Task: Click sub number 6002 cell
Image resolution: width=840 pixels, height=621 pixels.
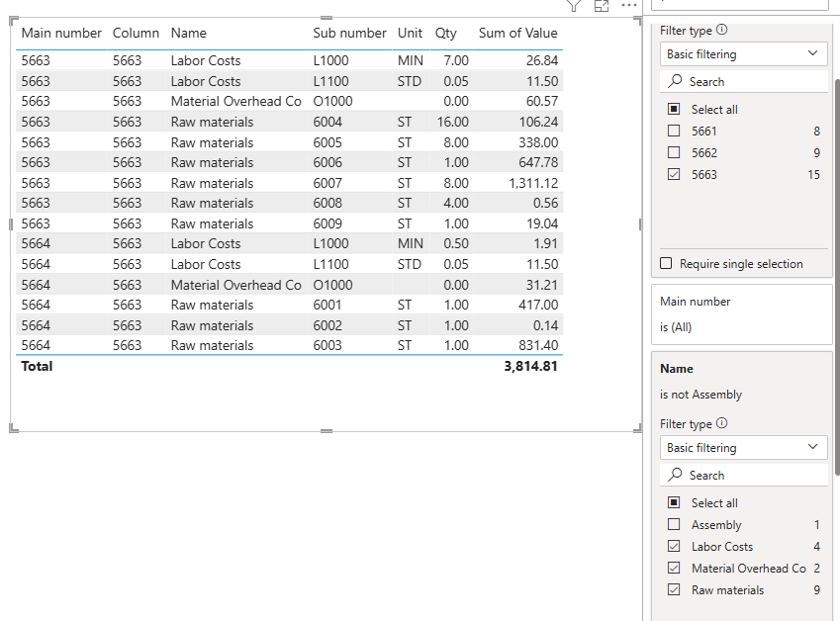Action: pos(327,325)
